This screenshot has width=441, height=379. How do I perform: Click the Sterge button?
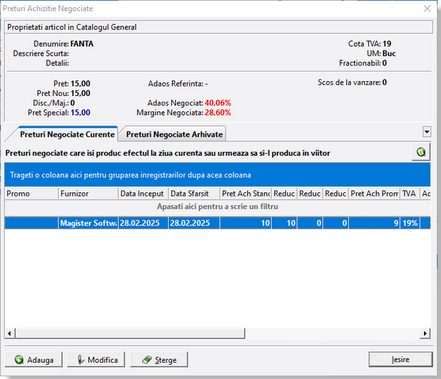click(159, 360)
